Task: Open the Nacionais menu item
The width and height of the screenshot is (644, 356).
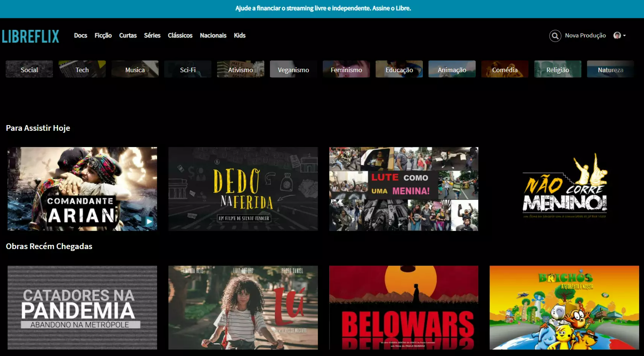Action: (213, 36)
